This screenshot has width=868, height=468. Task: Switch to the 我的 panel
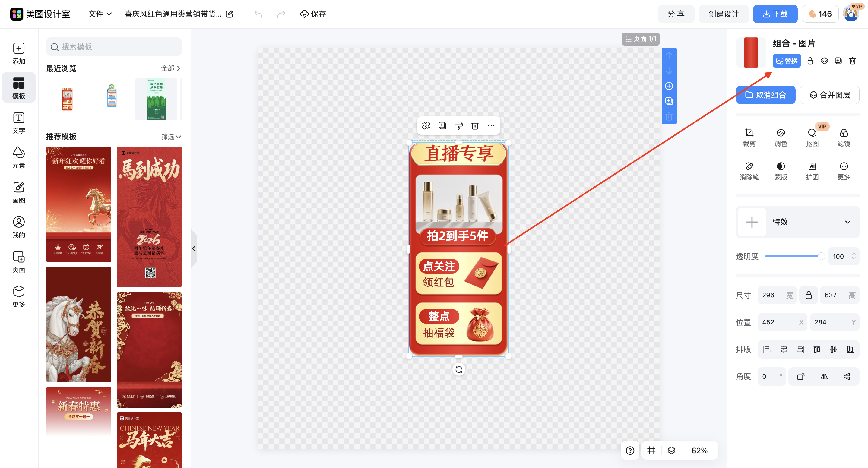(18, 227)
